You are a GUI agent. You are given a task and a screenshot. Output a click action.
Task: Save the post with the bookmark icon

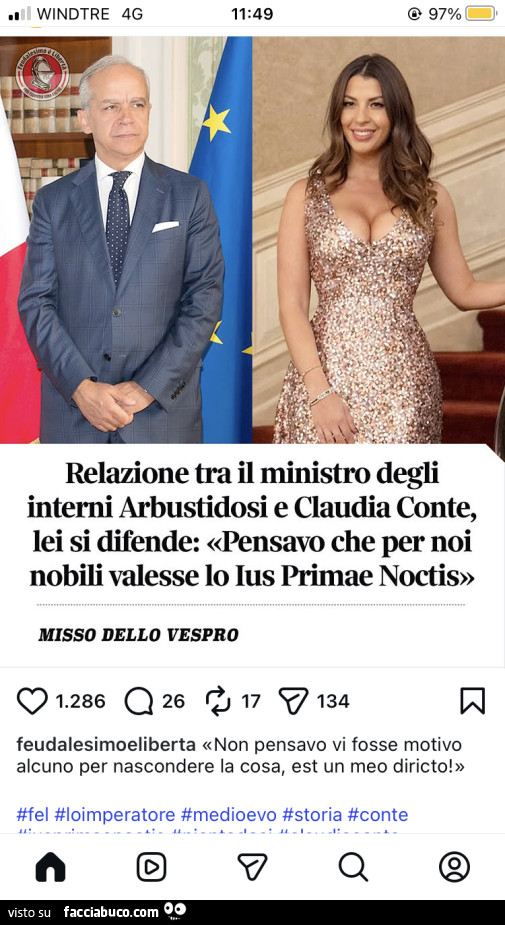coord(473,701)
